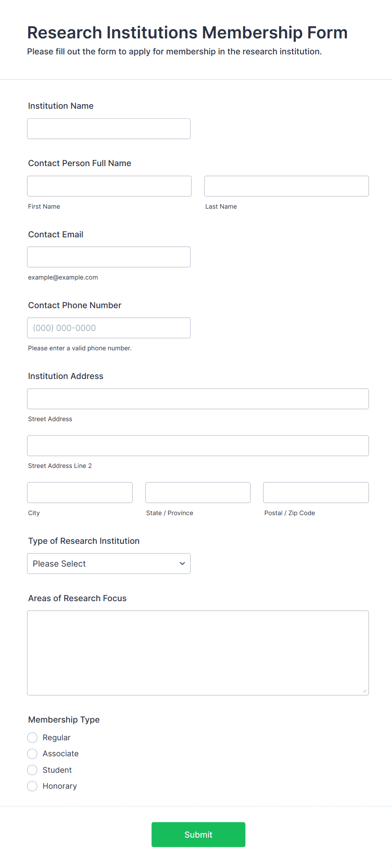Click the Last Name input box

(x=286, y=186)
